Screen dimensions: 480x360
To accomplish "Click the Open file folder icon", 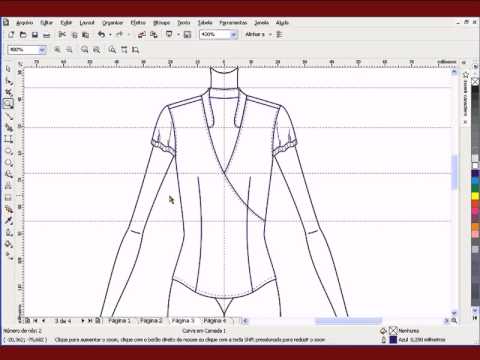I will [23, 34].
